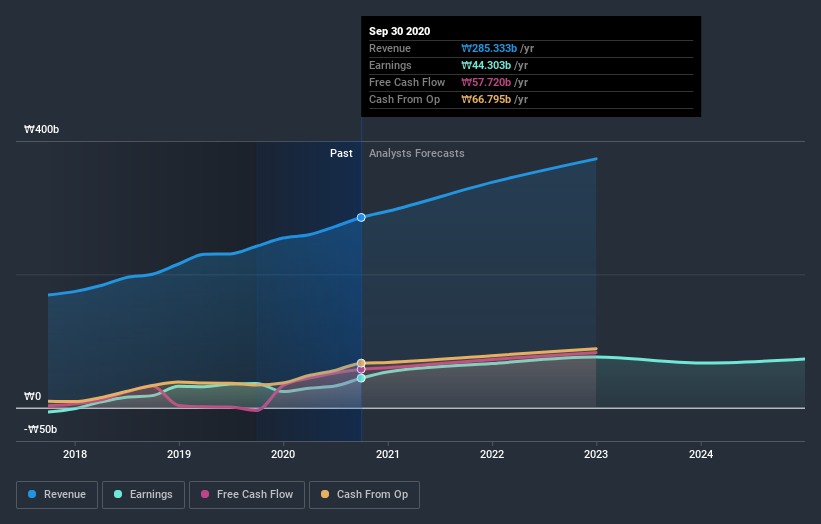Toggle the Earnings legend button

click(143, 495)
